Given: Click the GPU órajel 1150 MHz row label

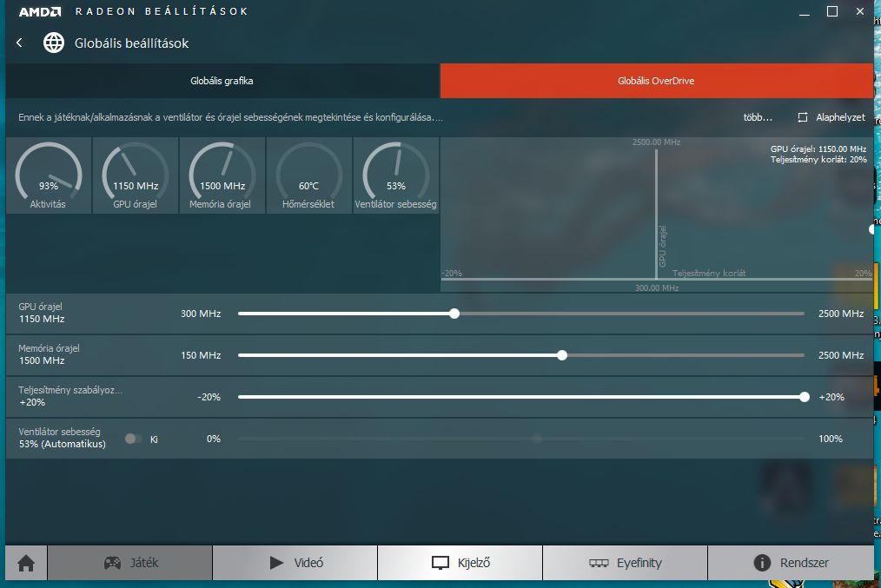Looking at the screenshot, I should pyautogui.click(x=42, y=313).
